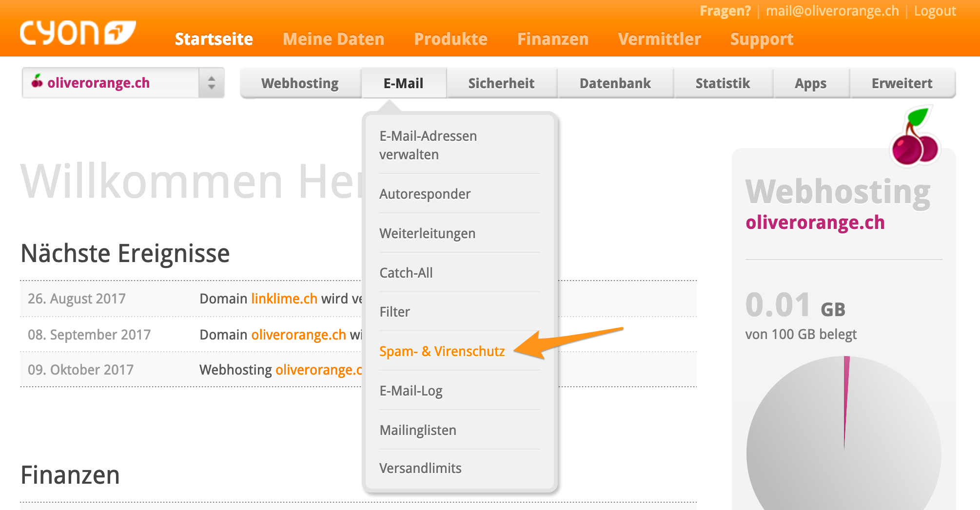
Task: Select the E-Mail tab
Action: [404, 83]
